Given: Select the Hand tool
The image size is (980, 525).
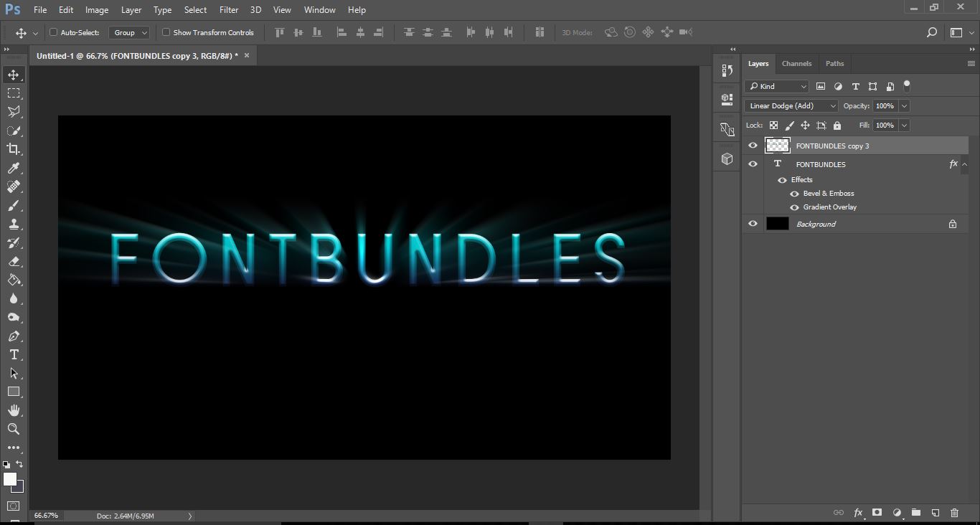Looking at the screenshot, I should [14, 410].
